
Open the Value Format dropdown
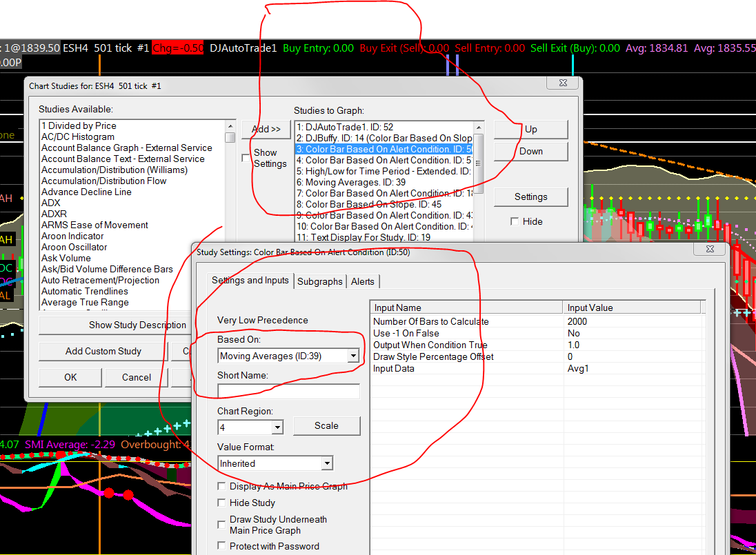[x=327, y=463]
